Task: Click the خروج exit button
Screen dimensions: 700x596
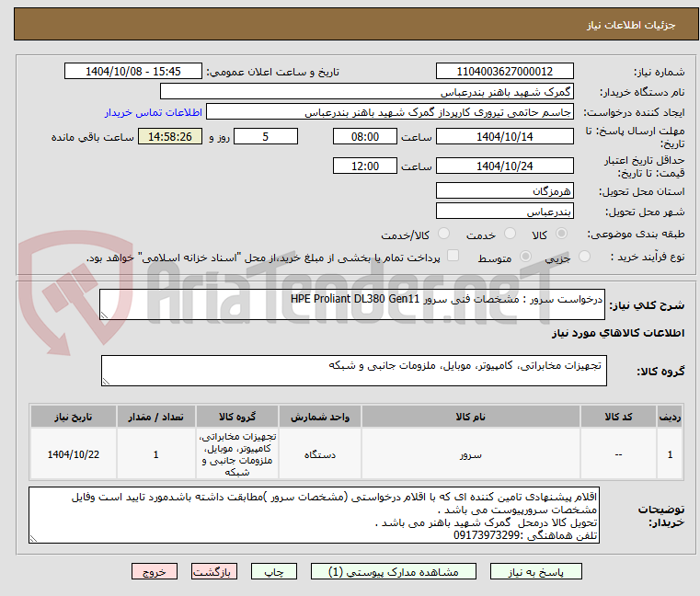Action: pyautogui.click(x=154, y=571)
